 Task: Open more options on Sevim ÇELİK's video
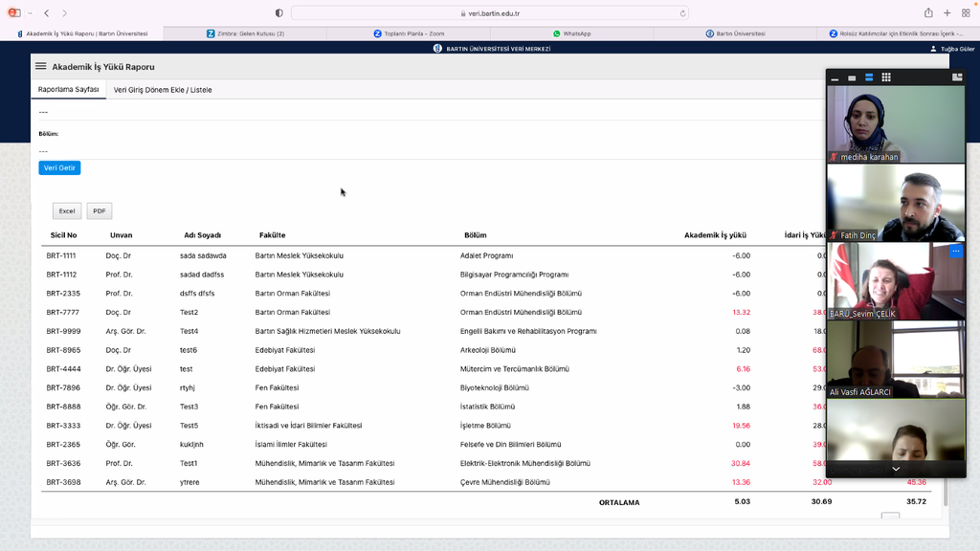(x=955, y=252)
